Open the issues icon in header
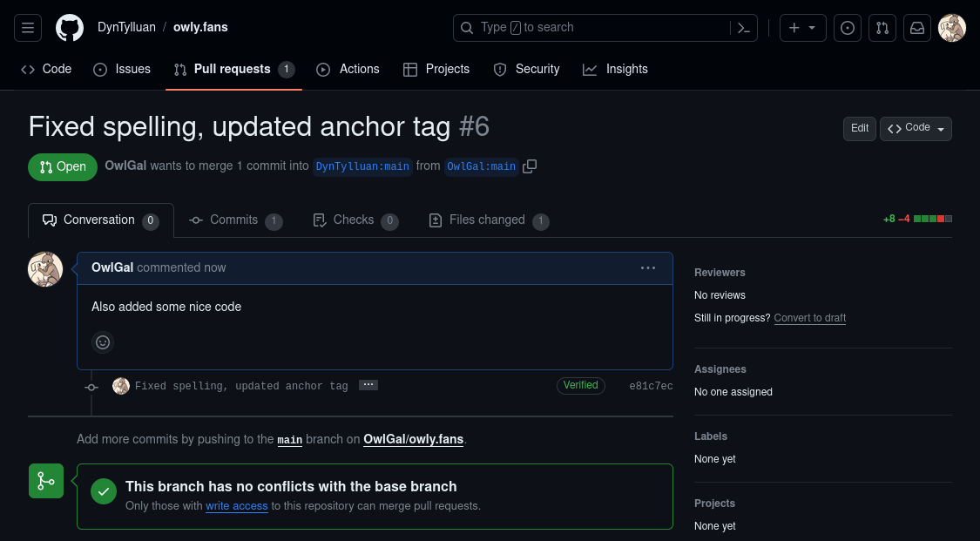Image resolution: width=980 pixels, height=541 pixels. (x=847, y=28)
